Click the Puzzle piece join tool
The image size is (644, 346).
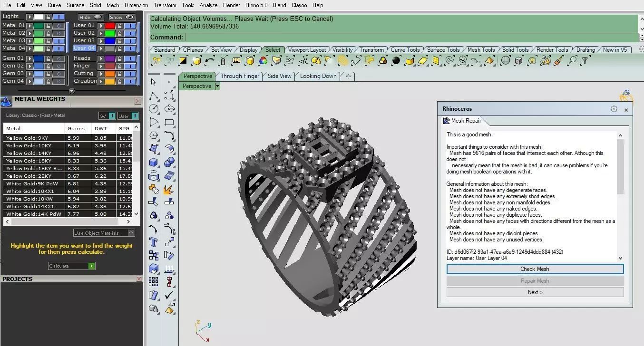154,189
